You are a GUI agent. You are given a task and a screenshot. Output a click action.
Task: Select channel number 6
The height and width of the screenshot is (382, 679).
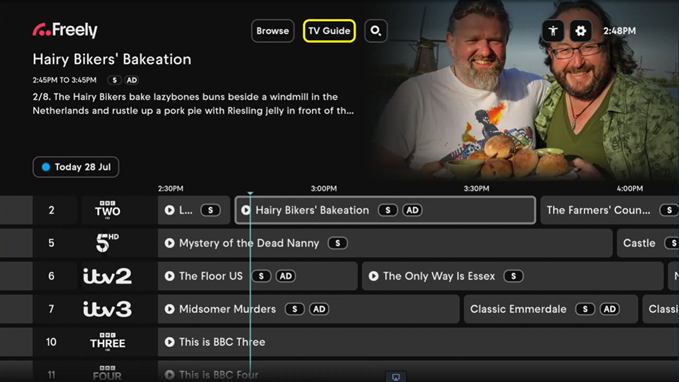click(52, 276)
